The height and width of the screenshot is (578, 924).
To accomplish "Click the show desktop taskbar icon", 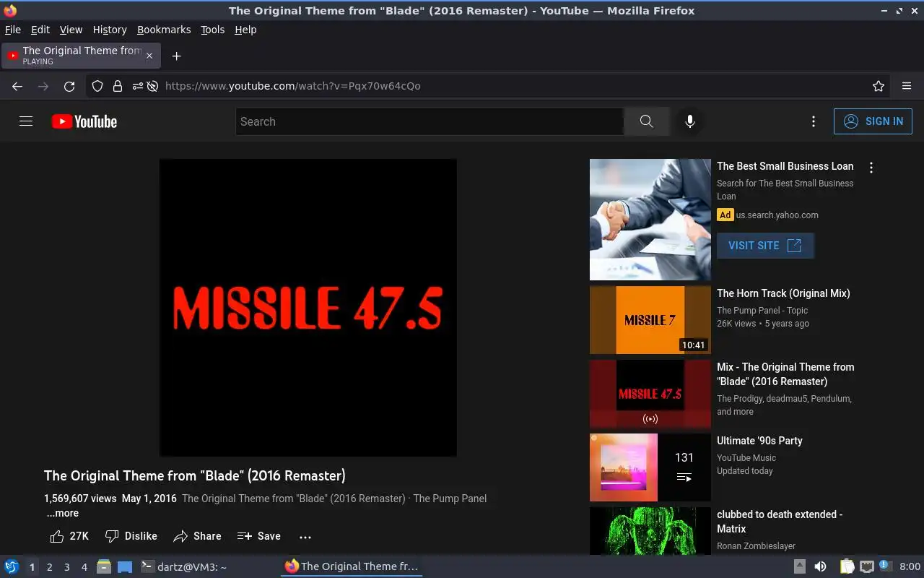I will pos(125,566).
